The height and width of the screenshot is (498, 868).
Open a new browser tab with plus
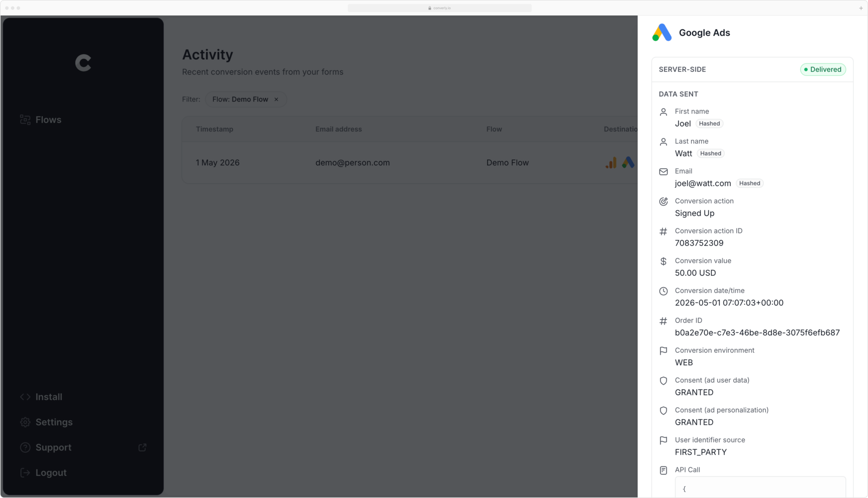[x=861, y=8]
